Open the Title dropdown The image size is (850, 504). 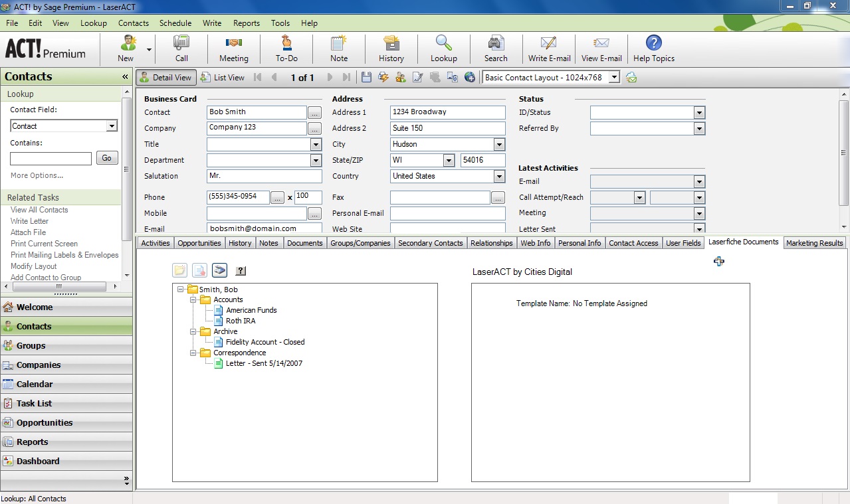[x=316, y=144]
